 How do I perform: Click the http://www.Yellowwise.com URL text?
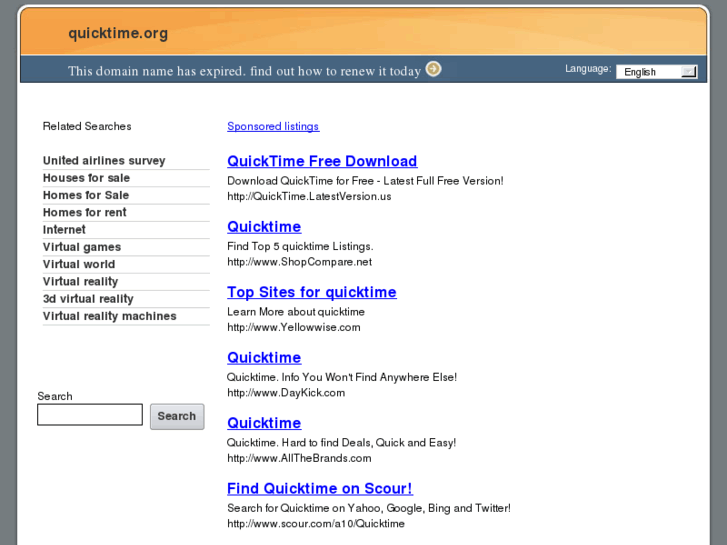click(293, 327)
